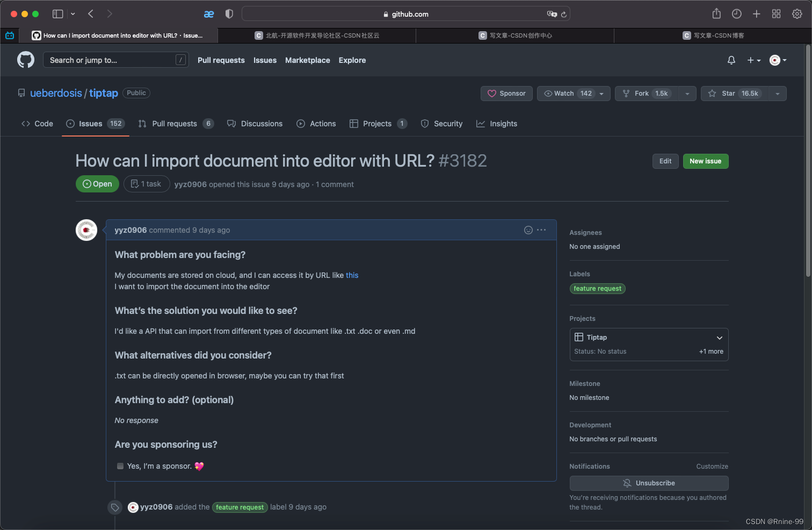Click the Search or jump to field
Viewport: 812px width, 530px height.
(115, 60)
